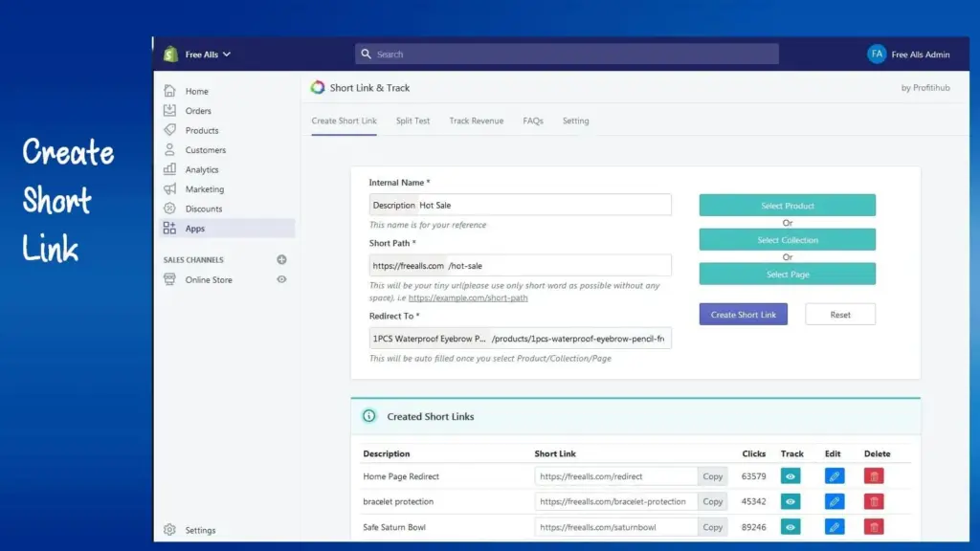980x551 pixels.
Task: Delete the bracelet protection short link
Action: [874, 501]
